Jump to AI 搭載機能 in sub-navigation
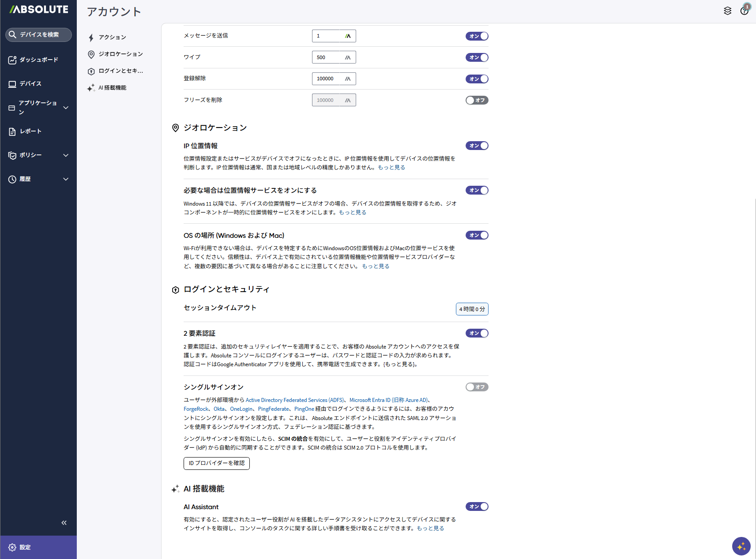This screenshot has width=756, height=559. point(107,88)
